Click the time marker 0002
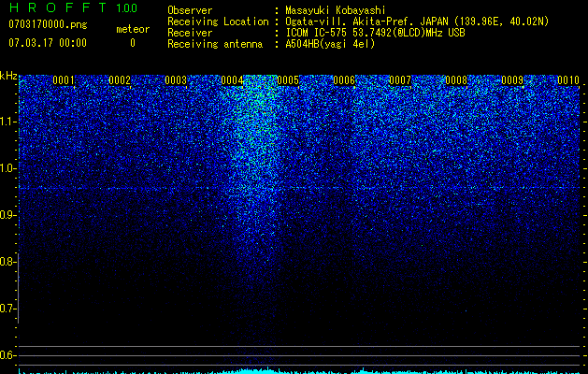Image resolution: width=588 pixels, height=374 pixels. [x=120, y=80]
